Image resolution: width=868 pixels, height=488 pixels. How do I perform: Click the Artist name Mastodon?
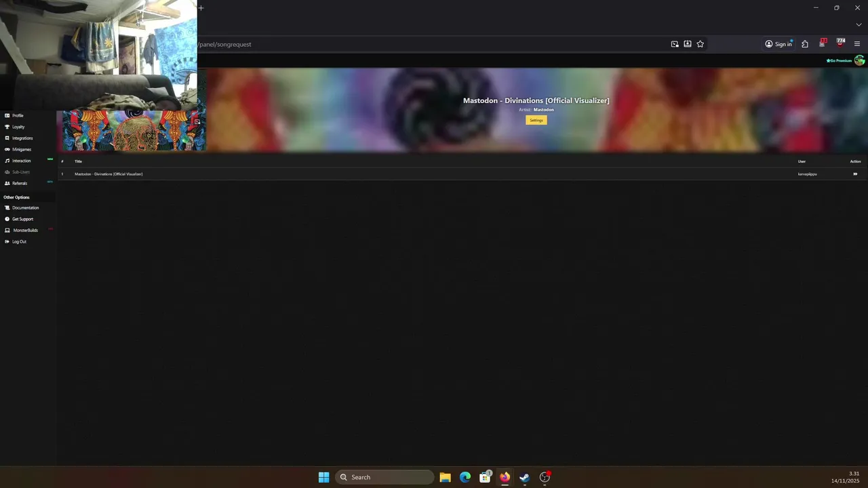pos(544,110)
